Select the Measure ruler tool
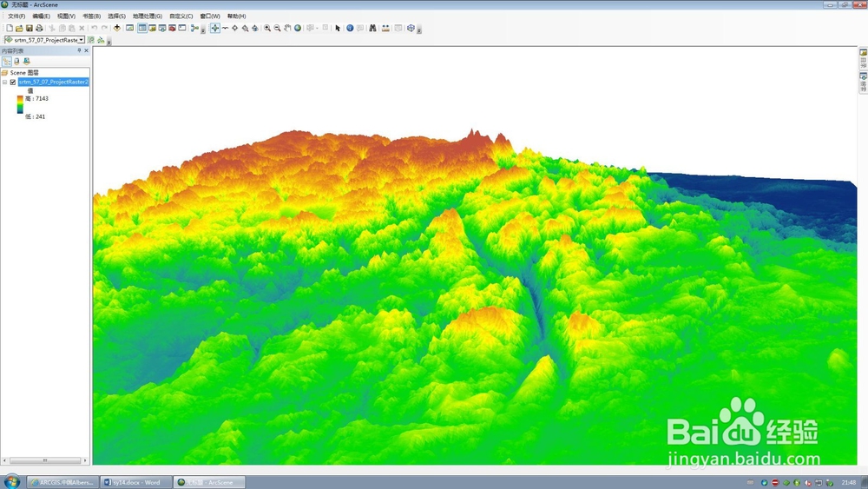868x489 pixels. pyautogui.click(x=385, y=28)
